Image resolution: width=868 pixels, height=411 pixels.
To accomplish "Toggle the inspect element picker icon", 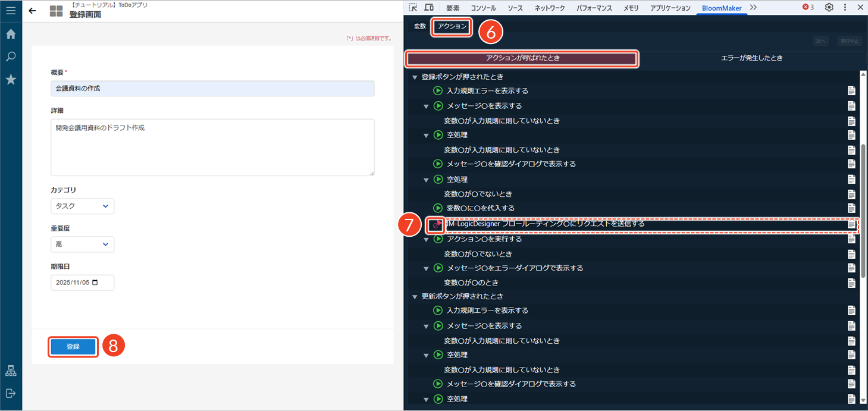I will [x=413, y=8].
